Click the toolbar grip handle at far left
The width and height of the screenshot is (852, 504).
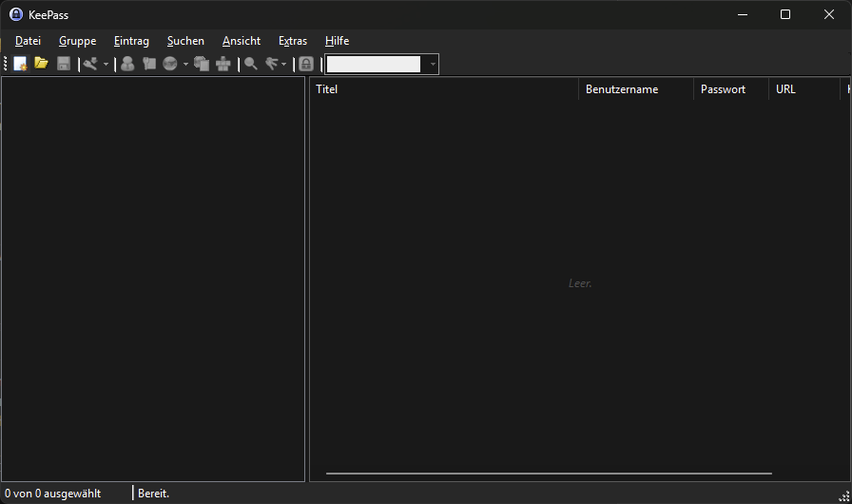(6, 64)
